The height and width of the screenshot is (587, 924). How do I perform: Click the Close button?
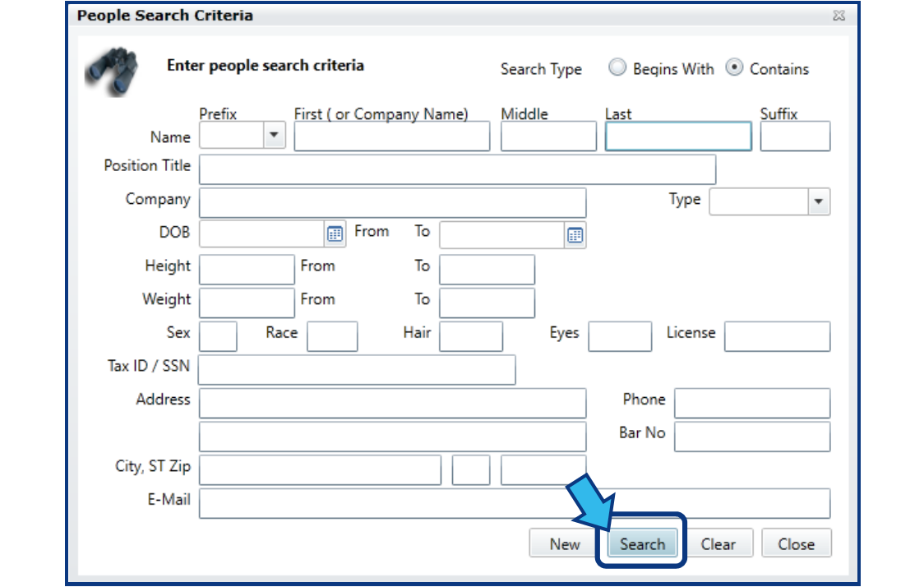[796, 543]
